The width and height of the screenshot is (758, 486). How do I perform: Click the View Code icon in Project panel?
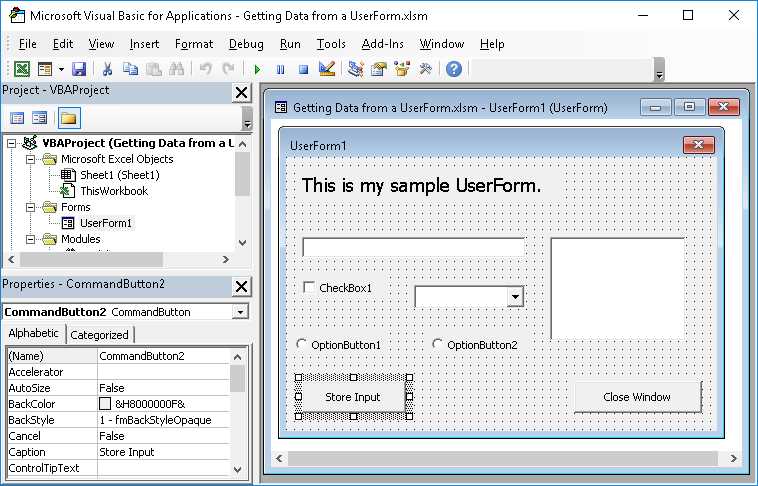[x=17, y=118]
